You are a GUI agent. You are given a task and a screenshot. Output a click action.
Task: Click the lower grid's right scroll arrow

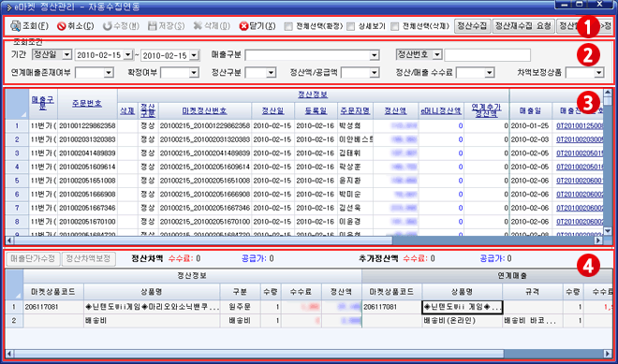tap(608, 354)
